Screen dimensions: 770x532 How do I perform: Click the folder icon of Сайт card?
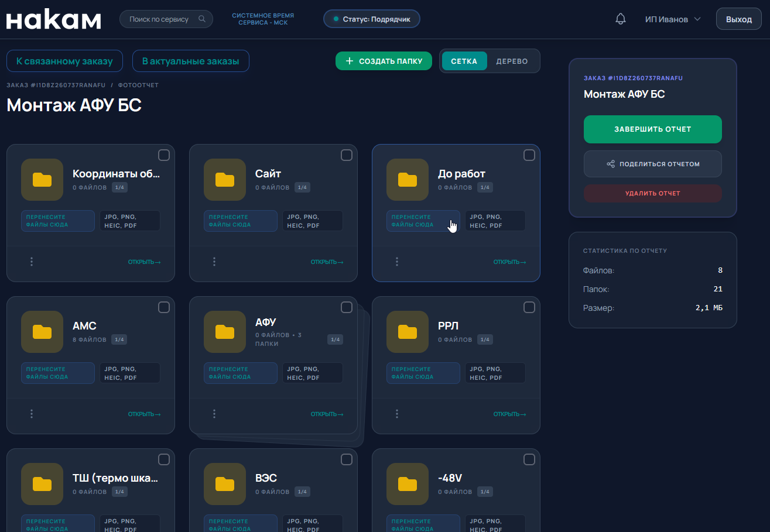point(225,180)
